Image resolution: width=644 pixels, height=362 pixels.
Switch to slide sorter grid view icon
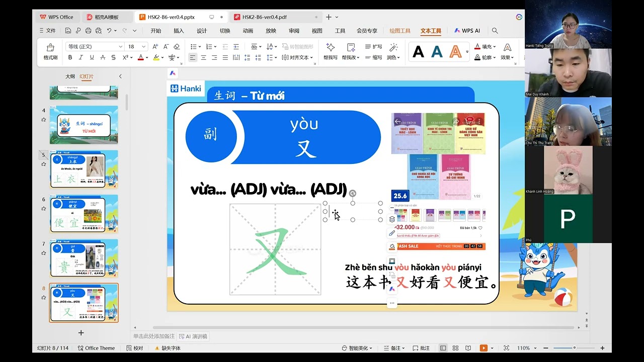(x=455, y=348)
